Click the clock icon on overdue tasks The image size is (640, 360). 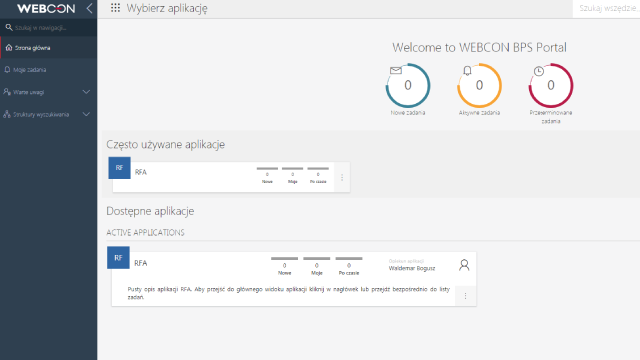point(539,71)
